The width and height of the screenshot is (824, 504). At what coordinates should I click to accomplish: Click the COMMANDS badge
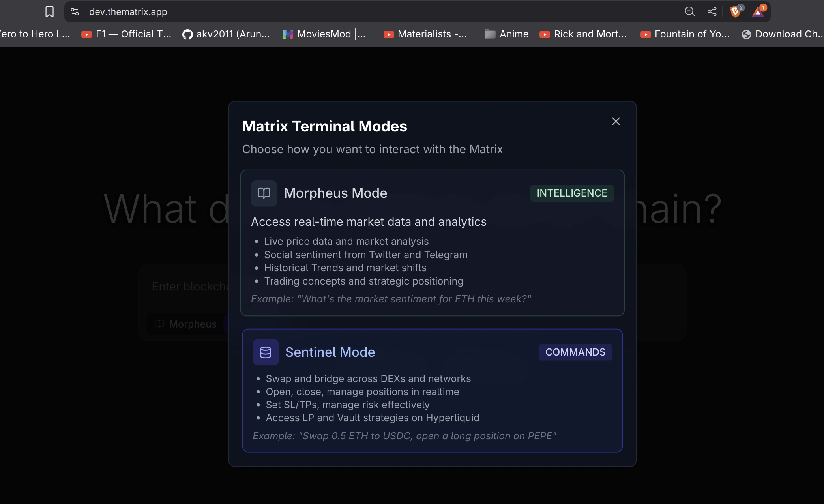pyautogui.click(x=575, y=352)
